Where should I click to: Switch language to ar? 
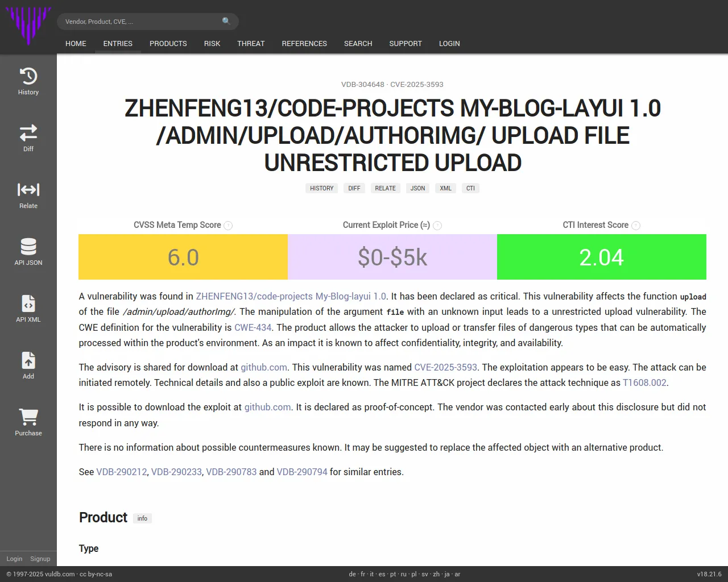tap(457, 574)
